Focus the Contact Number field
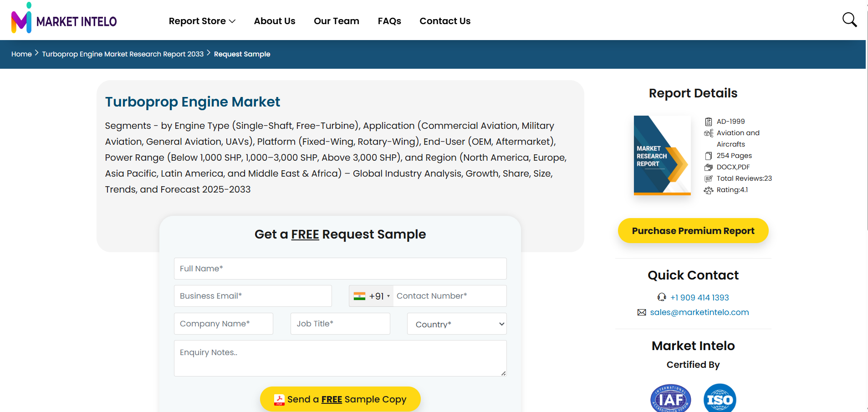Image resolution: width=868 pixels, height=412 pixels. click(450, 296)
